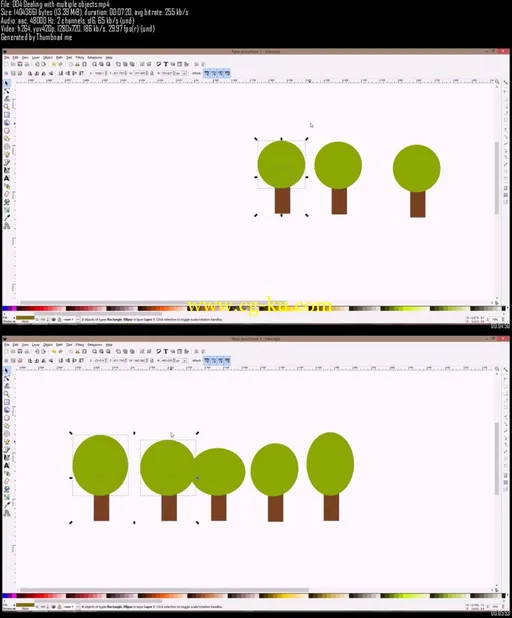Pick the Paint bucket tool in five-tree frame
512x618 pixels.
[7, 489]
